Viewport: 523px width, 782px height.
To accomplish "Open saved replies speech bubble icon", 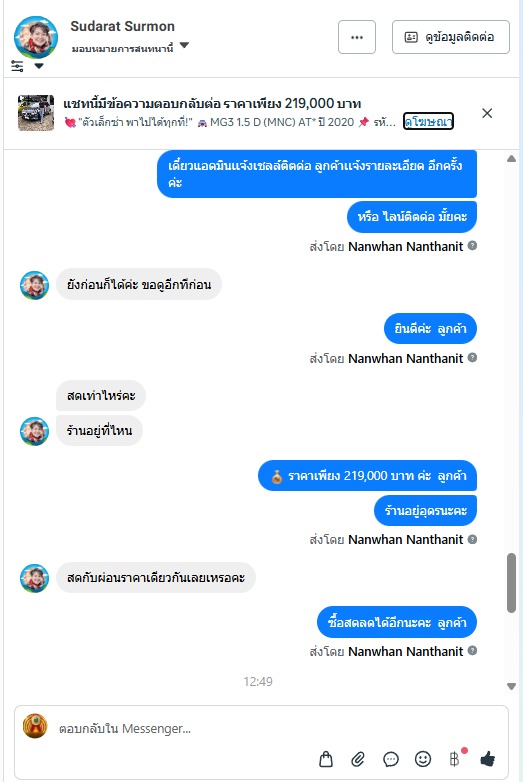I will (x=390, y=759).
